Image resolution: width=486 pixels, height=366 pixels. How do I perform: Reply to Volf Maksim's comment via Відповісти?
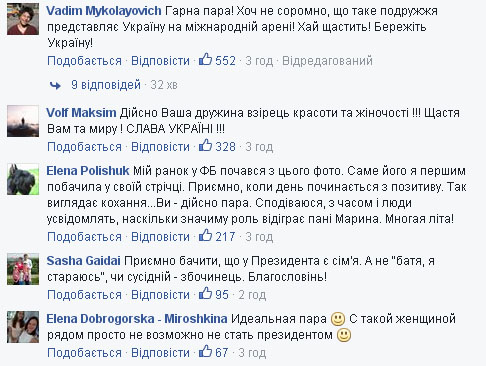click(160, 147)
